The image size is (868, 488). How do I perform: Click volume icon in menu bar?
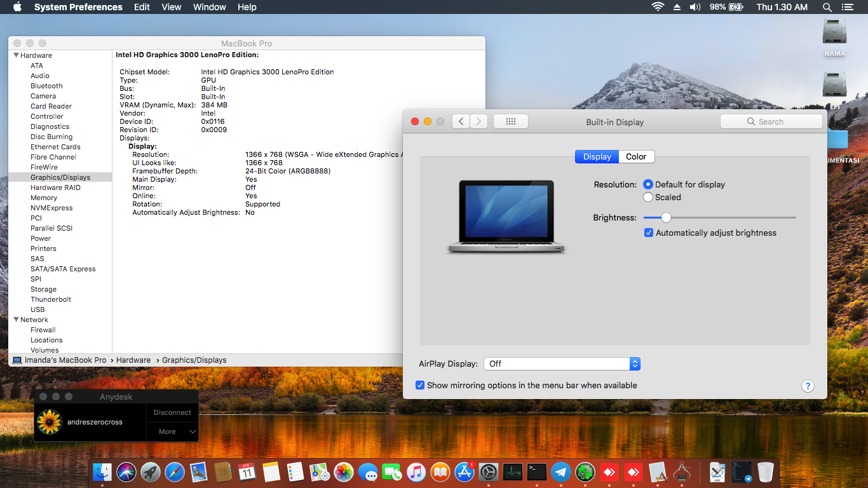pos(695,7)
